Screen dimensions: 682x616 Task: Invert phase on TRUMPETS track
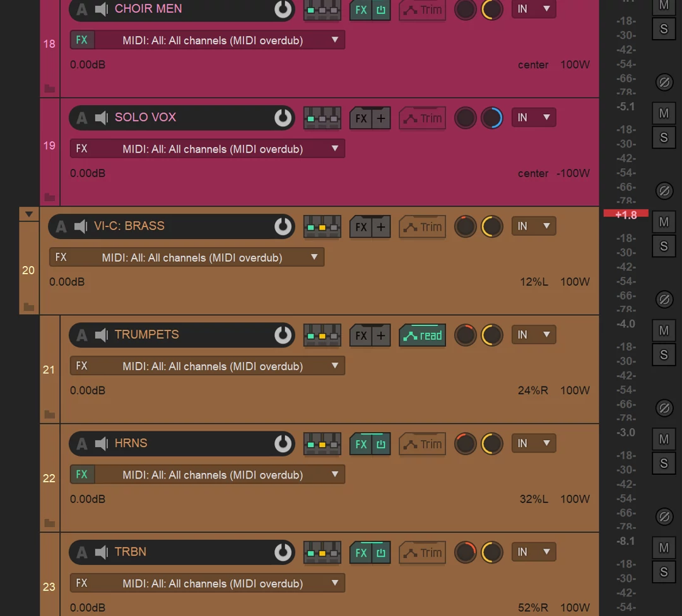(664, 408)
